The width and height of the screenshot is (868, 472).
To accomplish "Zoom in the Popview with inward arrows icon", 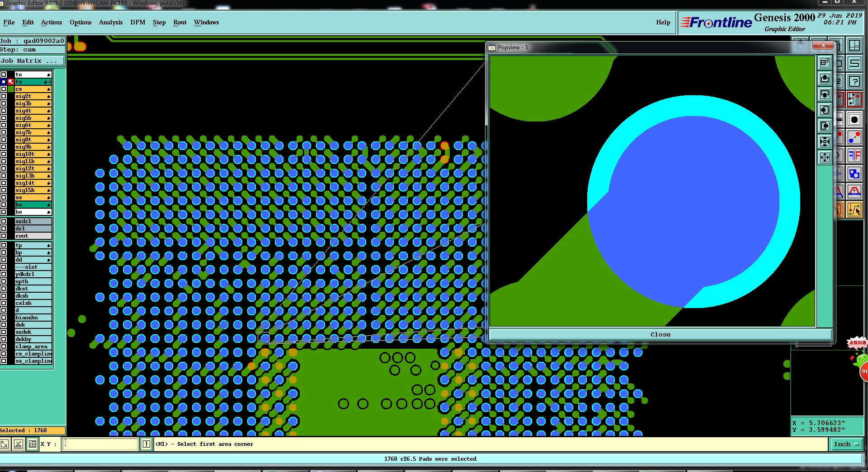I will [825, 141].
